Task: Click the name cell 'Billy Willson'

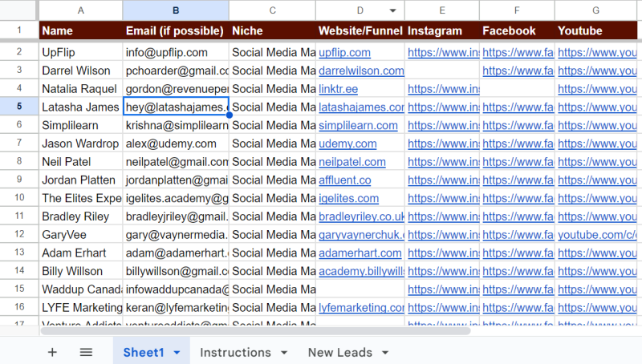Action: tap(81, 271)
